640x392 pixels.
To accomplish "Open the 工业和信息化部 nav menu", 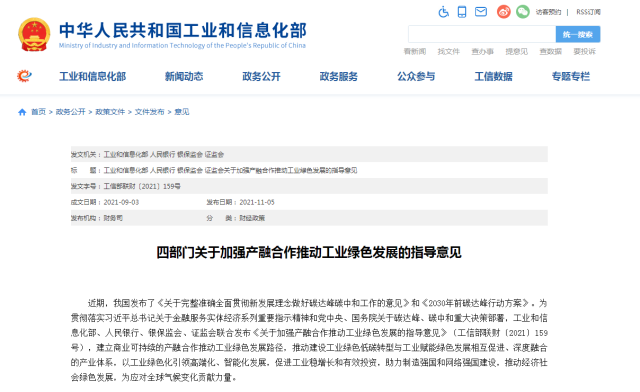I will 93,76.
